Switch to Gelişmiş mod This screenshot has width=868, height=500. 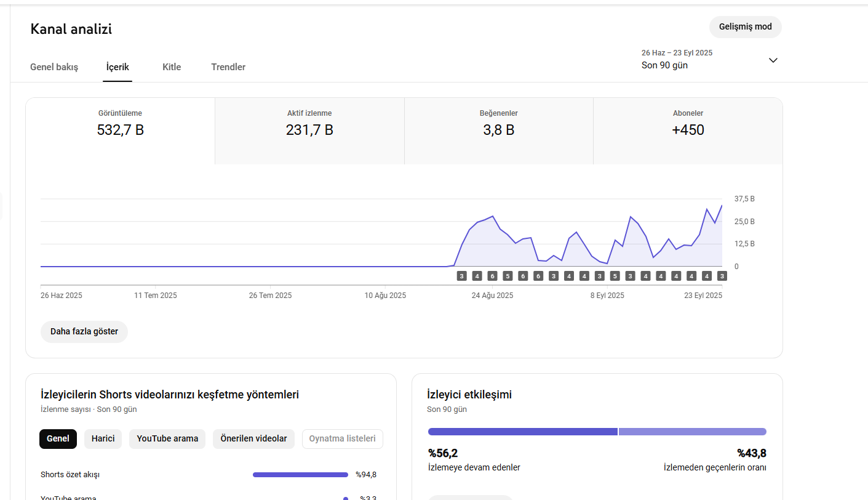pyautogui.click(x=745, y=27)
